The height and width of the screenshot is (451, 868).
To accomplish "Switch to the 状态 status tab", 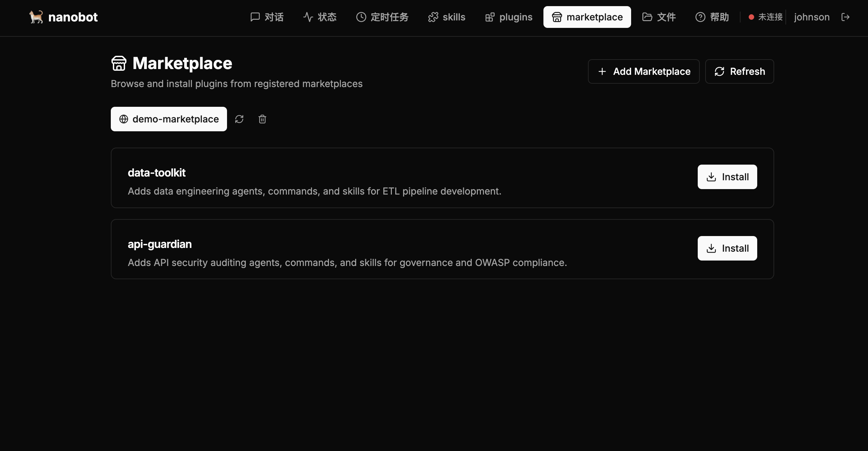I will point(320,17).
